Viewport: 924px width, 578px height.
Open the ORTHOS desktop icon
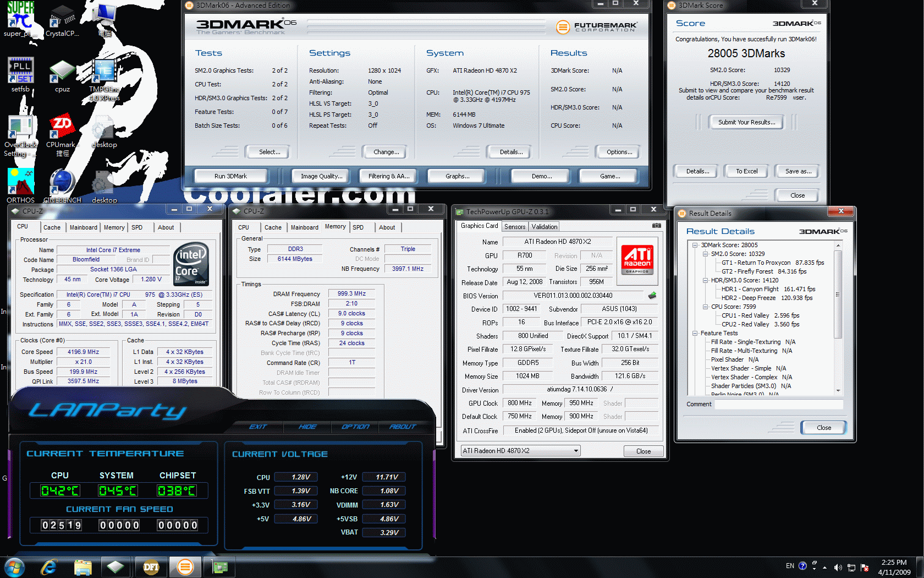(x=20, y=186)
